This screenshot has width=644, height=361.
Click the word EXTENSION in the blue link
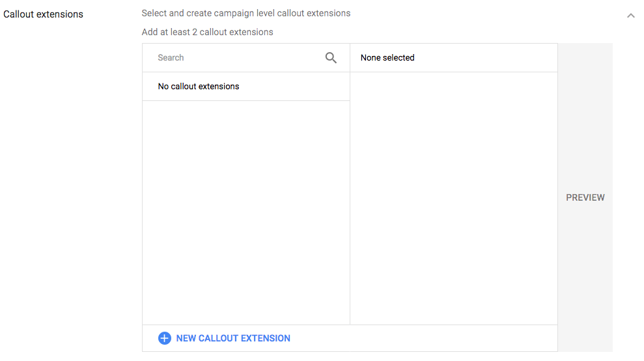(263, 338)
